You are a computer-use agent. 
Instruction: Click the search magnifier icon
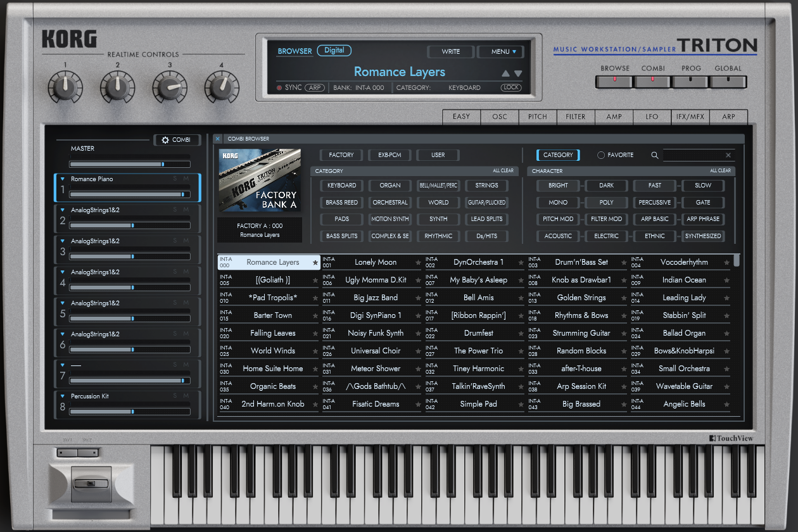(655, 155)
